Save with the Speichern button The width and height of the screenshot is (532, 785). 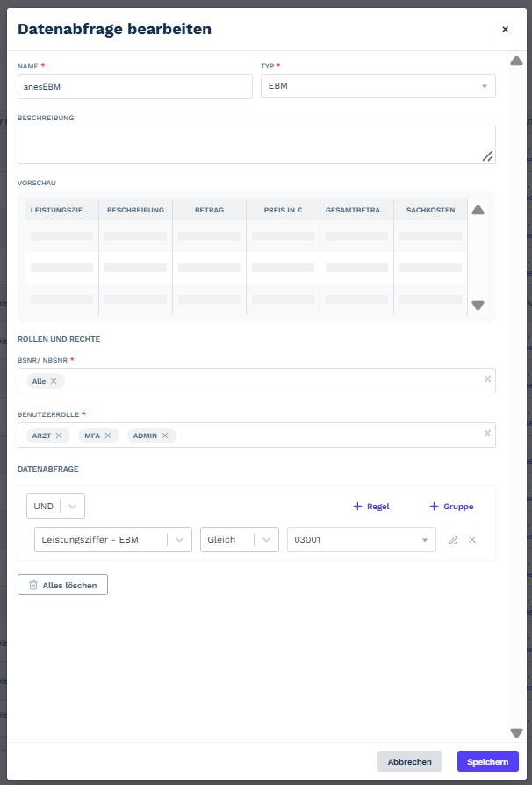point(488,761)
